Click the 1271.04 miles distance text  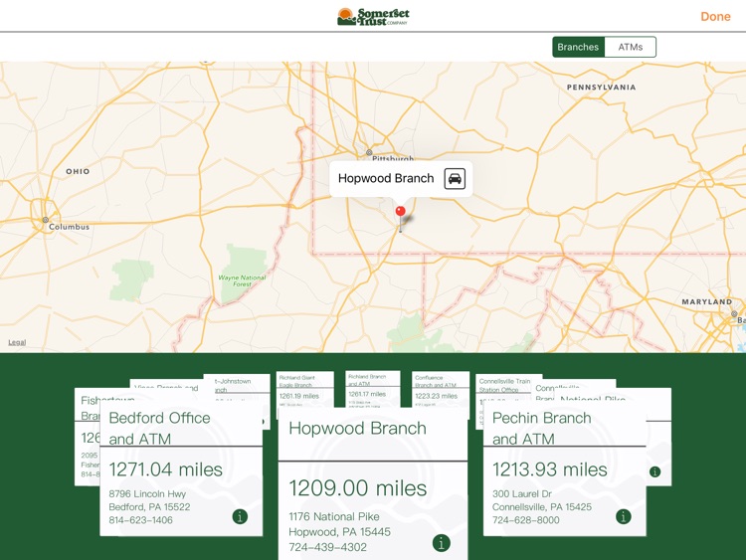[165, 469]
